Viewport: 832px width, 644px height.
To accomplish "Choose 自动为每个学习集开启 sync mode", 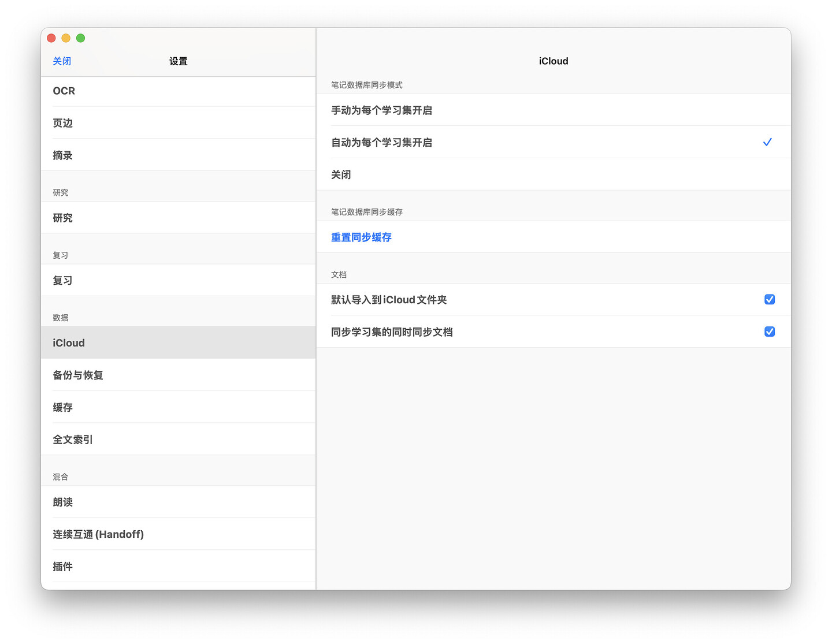I will [554, 142].
